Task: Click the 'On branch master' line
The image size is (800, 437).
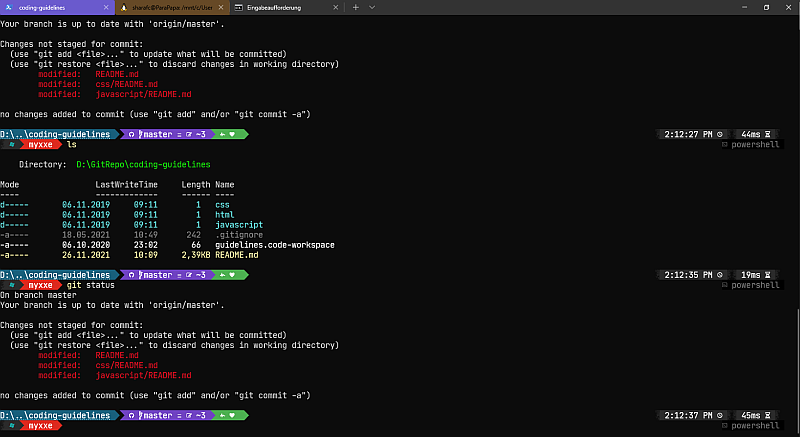Action: pyautogui.click(x=38, y=295)
